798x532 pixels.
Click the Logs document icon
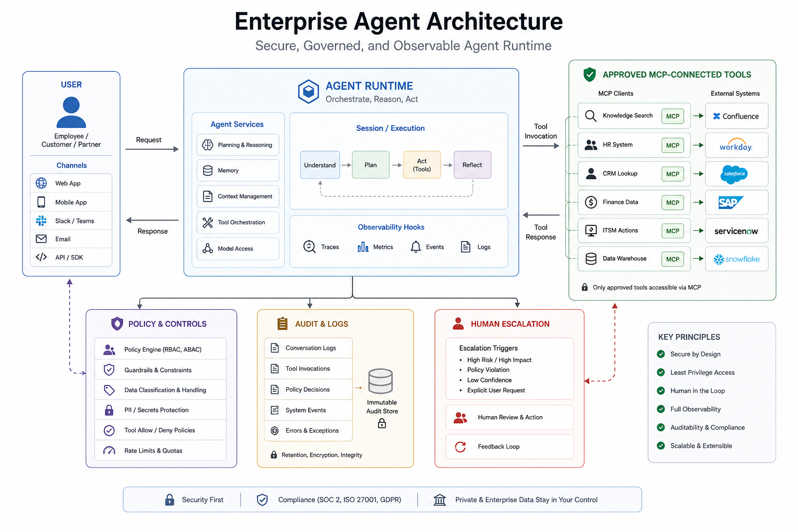466,247
